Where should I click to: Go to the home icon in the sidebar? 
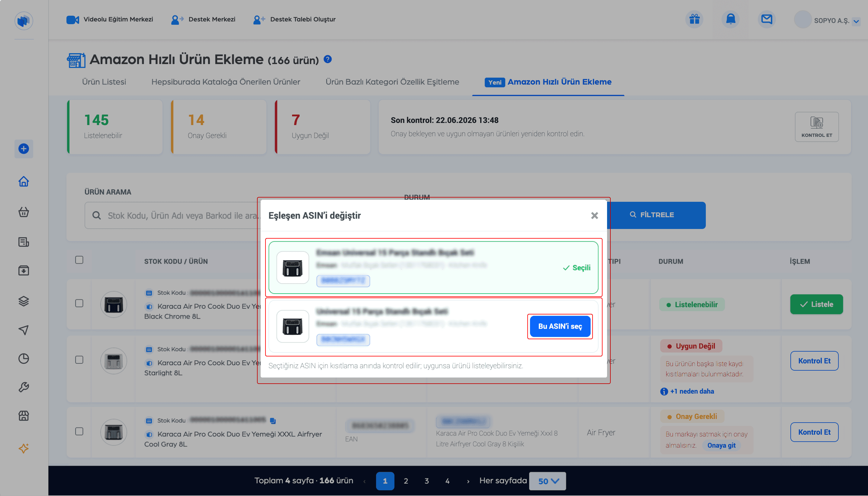pos(24,181)
